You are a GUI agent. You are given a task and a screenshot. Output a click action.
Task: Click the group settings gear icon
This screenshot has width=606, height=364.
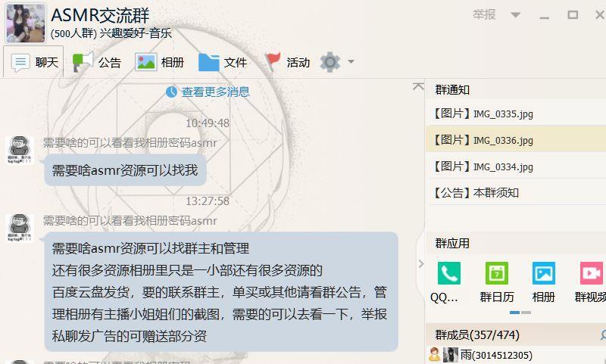[330, 62]
